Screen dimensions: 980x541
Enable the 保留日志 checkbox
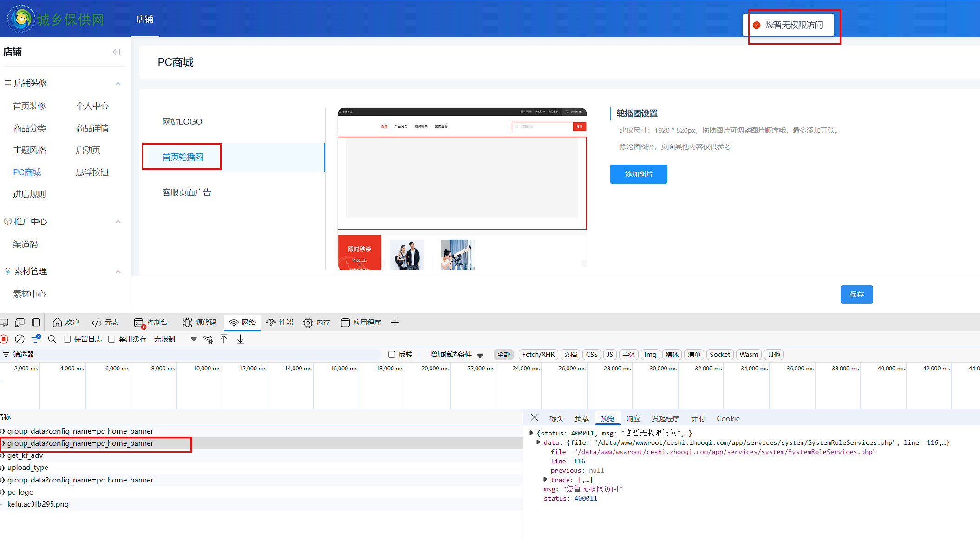point(67,339)
